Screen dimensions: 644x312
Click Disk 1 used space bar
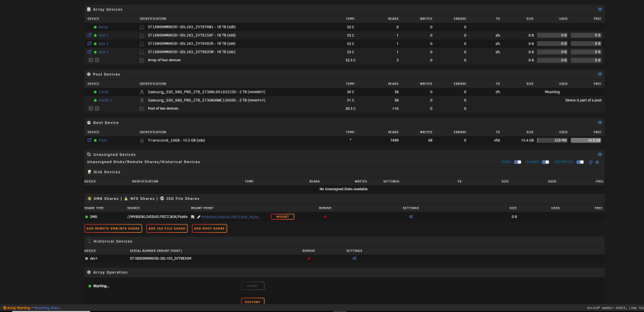(553, 35)
